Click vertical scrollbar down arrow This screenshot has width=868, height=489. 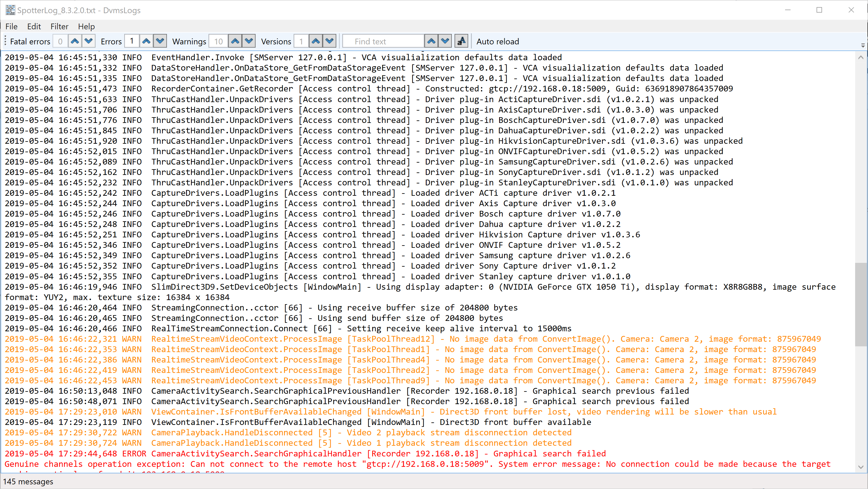861,467
